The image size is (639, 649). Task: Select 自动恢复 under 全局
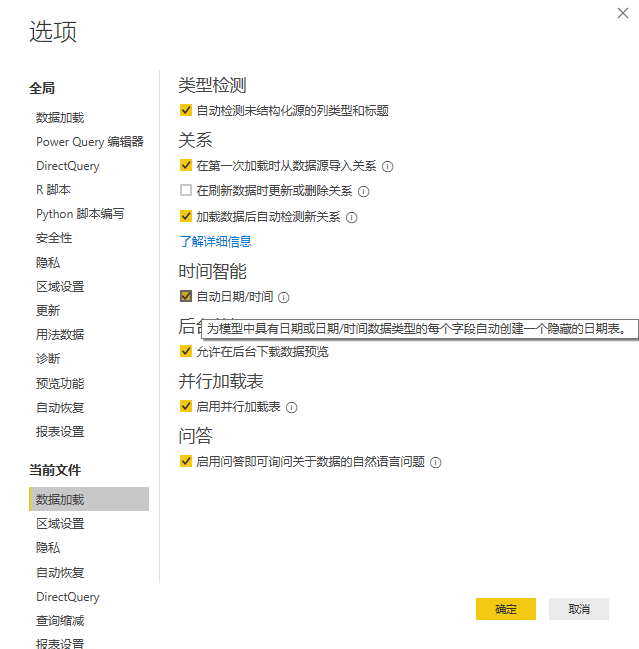pos(60,408)
